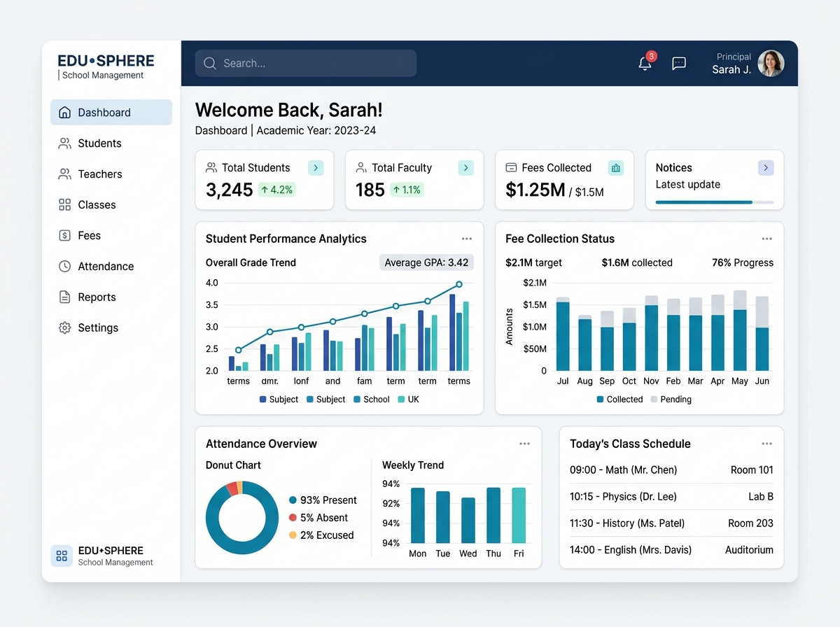Click the search magnifier icon

click(209, 63)
